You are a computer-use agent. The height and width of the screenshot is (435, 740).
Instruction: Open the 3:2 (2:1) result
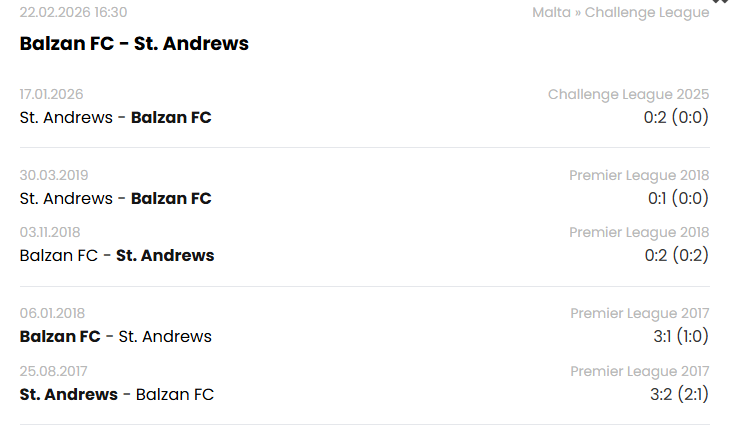[x=680, y=394]
